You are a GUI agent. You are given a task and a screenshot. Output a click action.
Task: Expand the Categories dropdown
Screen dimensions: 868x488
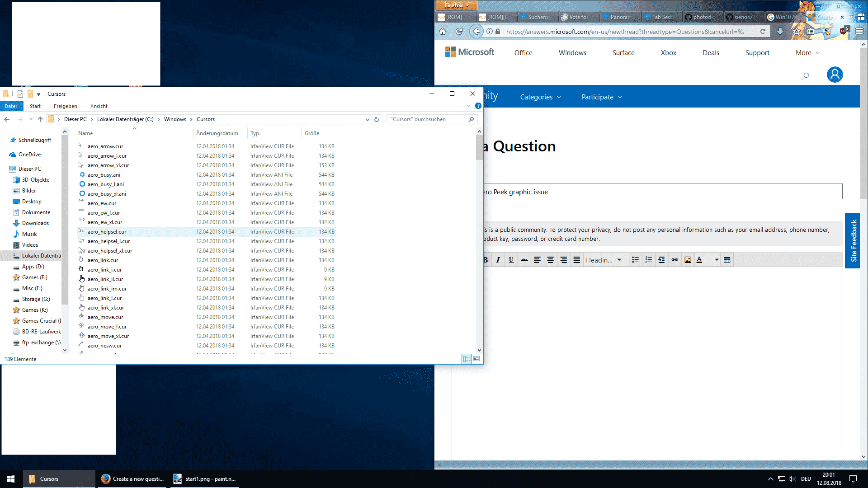point(540,97)
